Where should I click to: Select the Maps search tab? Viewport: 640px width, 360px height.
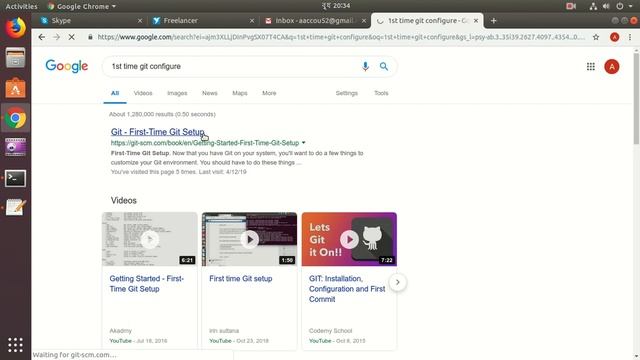click(x=240, y=93)
